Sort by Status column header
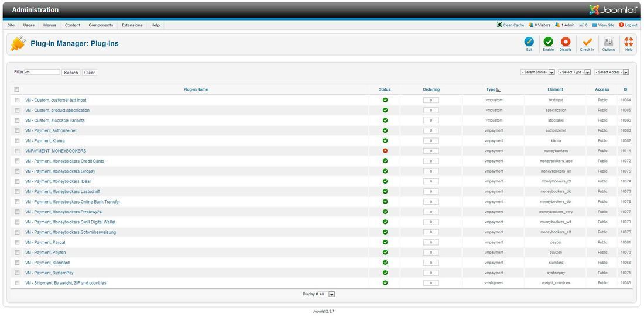This screenshot has height=317, width=644. (385, 89)
